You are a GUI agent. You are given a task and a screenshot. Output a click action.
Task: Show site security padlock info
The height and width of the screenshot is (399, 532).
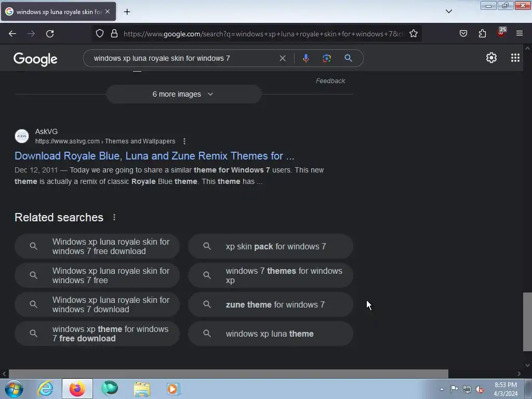pyautogui.click(x=114, y=34)
